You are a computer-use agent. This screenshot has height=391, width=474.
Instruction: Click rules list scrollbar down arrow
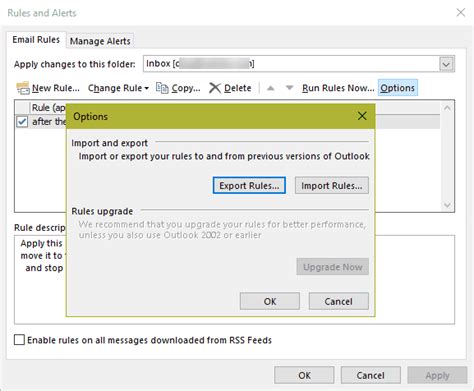pyautogui.click(x=447, y=205)
